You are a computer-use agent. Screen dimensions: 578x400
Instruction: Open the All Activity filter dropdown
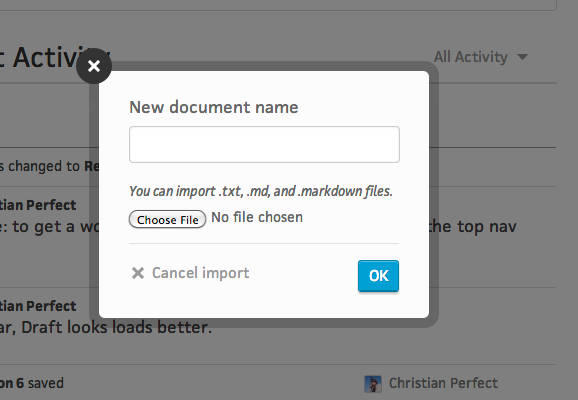[x=480, y=57]
